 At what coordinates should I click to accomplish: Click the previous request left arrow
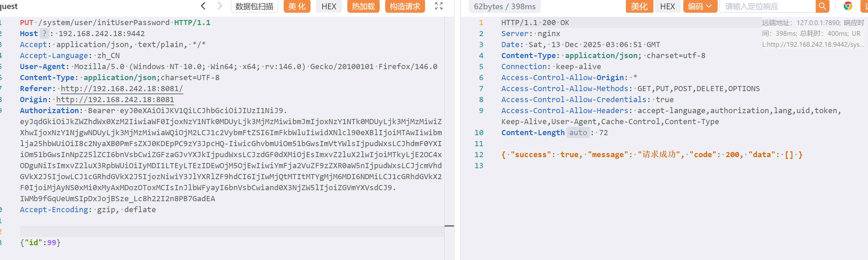[x=203, y=6]
